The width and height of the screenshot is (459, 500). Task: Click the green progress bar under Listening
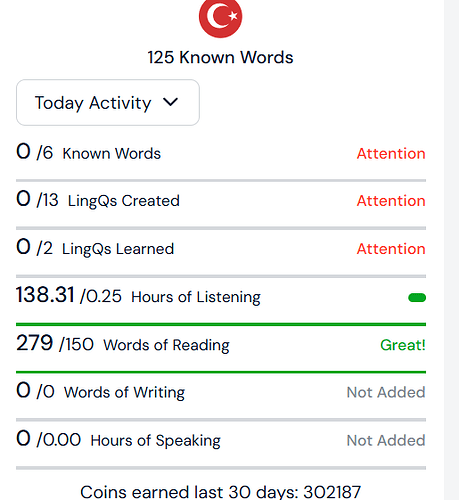tap(221, 324)
